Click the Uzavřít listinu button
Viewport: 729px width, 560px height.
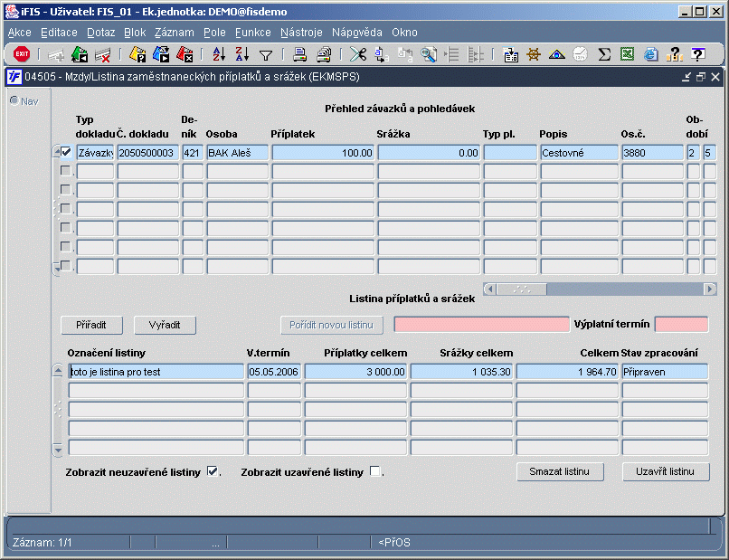click(x=666, y=471)
